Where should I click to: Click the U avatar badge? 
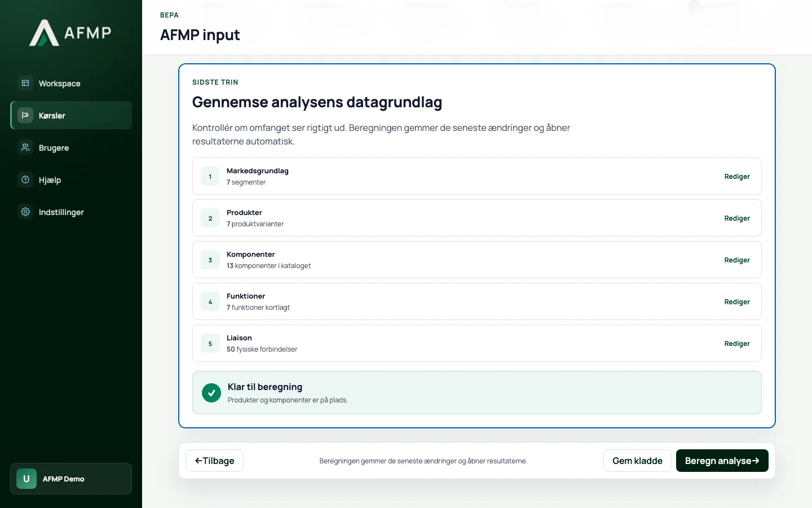(27, 479)
